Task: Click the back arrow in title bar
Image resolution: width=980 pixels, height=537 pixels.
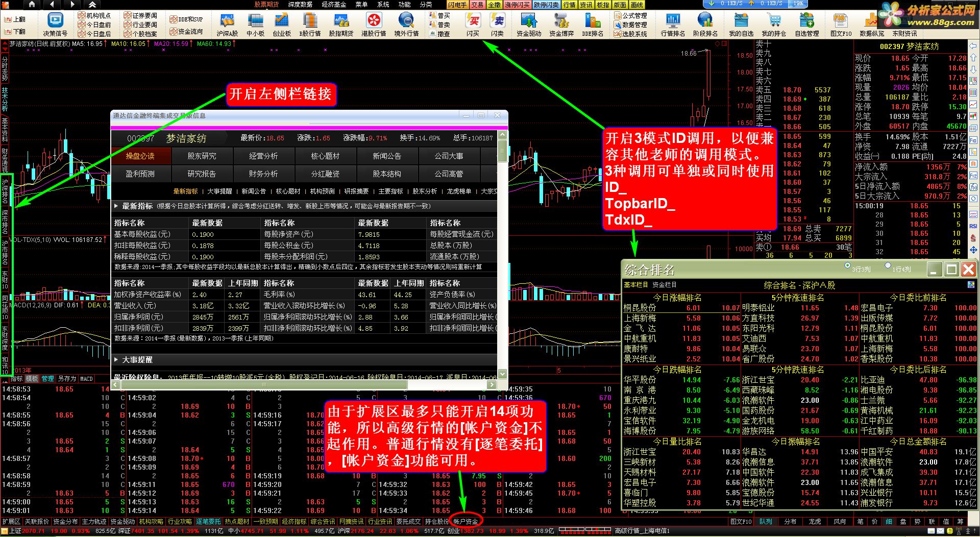Action: [53, 5]
